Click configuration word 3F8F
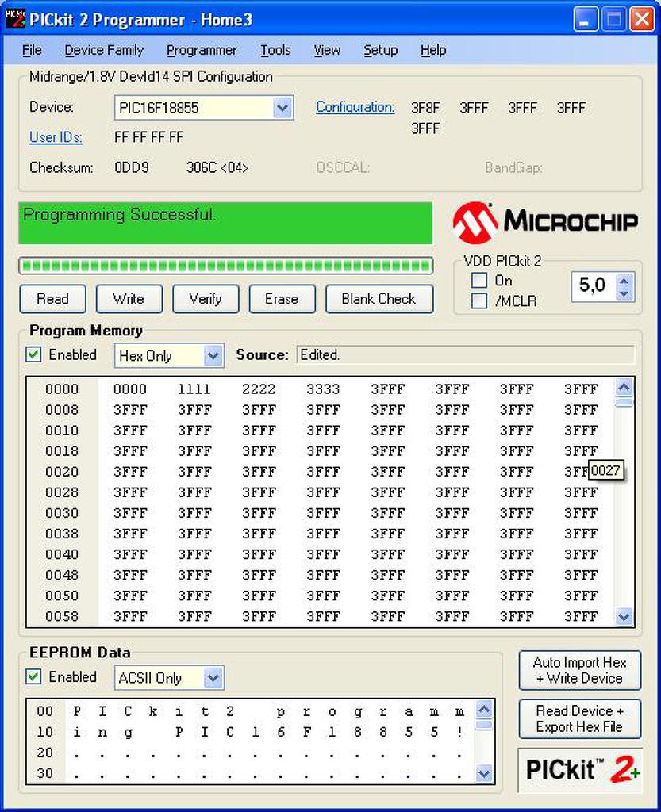The height and width of the screenshot is (812, 661). [x=425, y=108]
